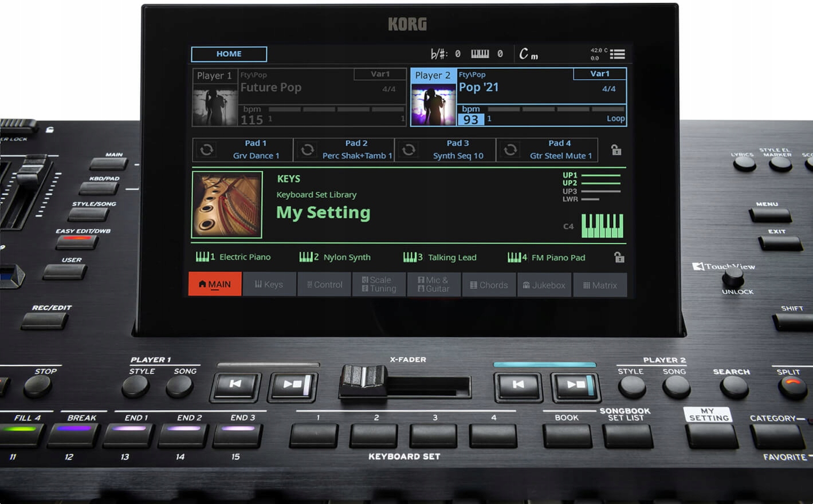Mute the UP2 sound

pos(592,183)
